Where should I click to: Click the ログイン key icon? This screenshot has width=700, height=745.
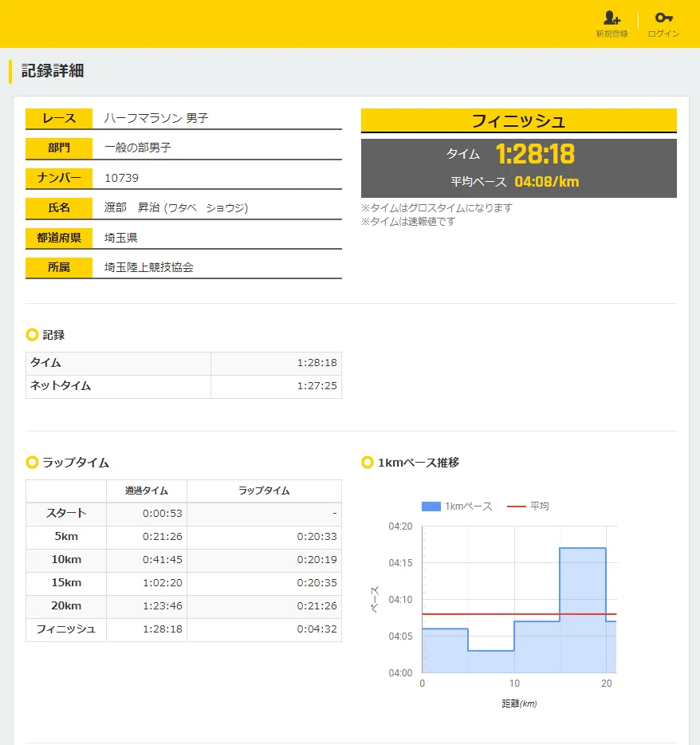pos(664,18)
